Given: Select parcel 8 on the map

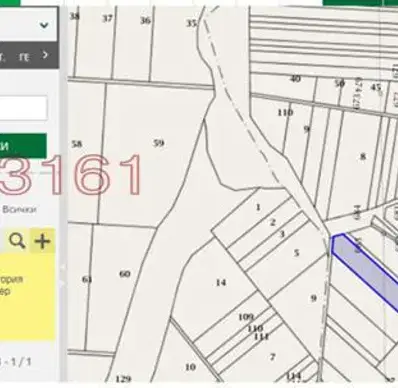Looking at the screenshot, I should click(x=363, y=156).
